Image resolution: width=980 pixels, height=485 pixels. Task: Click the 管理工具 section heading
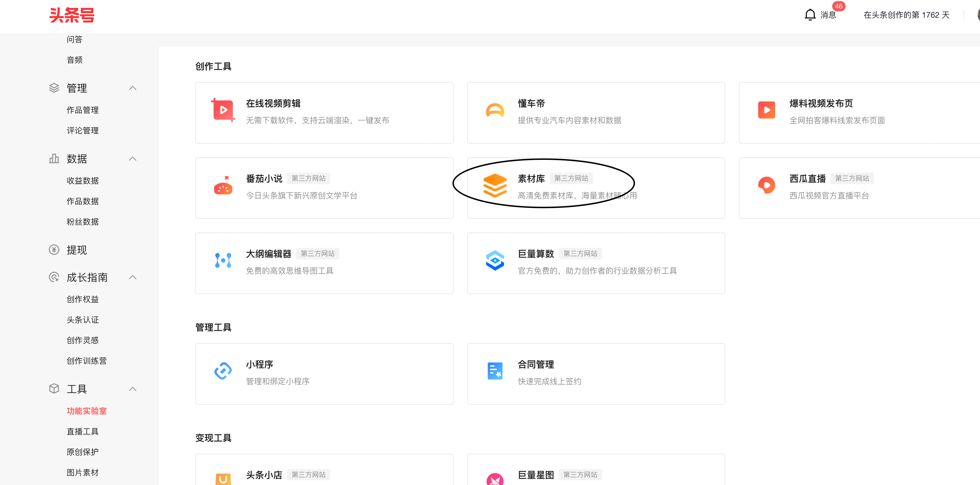tap(214, 327)
